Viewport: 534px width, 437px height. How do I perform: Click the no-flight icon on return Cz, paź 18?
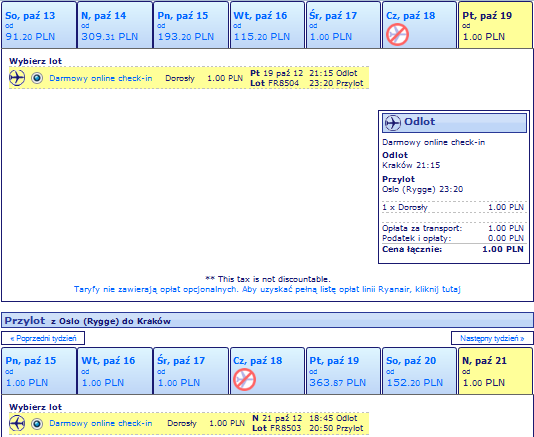245,380
